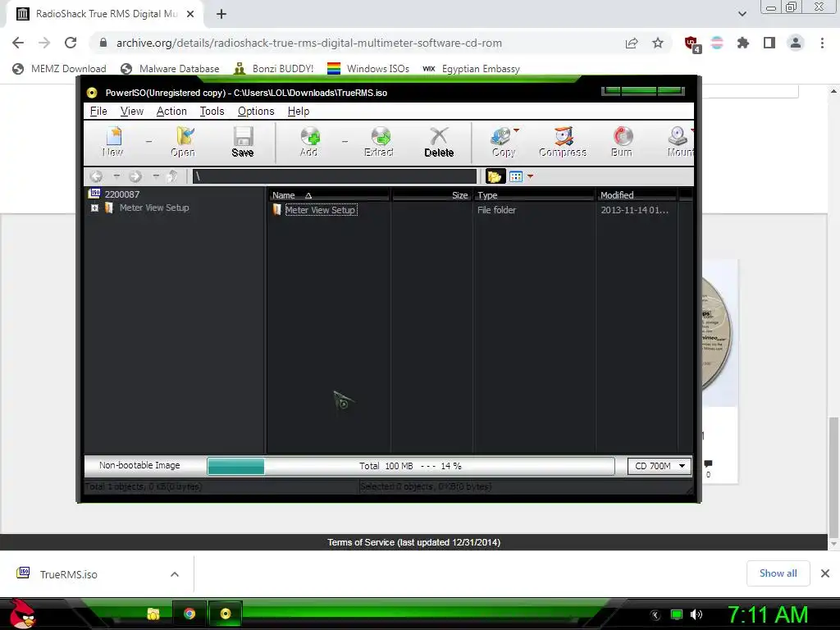Open Windows ISOs bookmark

click(x=368, y=69)
